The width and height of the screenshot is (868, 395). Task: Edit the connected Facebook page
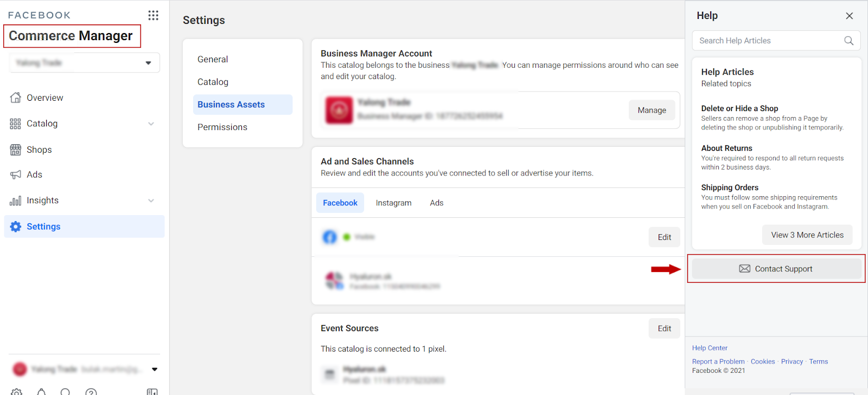(665, 237)
